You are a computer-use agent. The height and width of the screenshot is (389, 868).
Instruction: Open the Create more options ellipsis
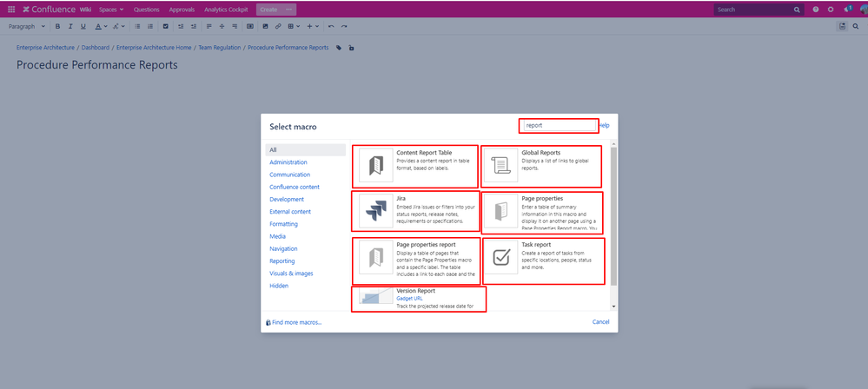[289, 10]
